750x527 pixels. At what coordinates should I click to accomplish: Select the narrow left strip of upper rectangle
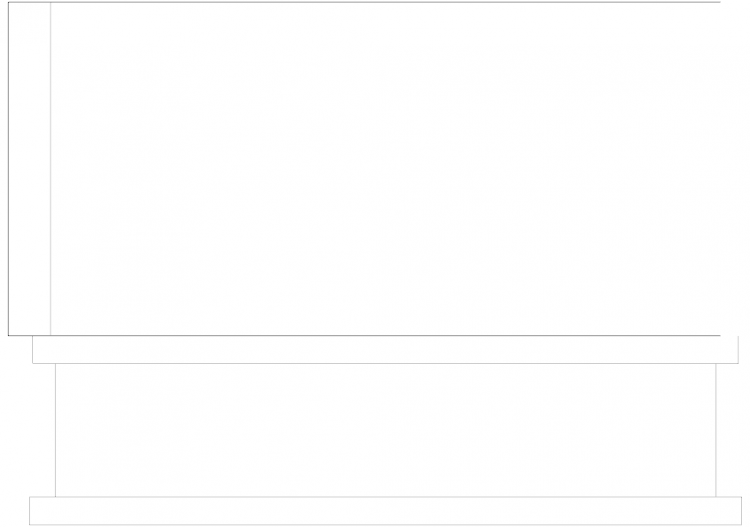pyautogui.click(x=30, y=169)
